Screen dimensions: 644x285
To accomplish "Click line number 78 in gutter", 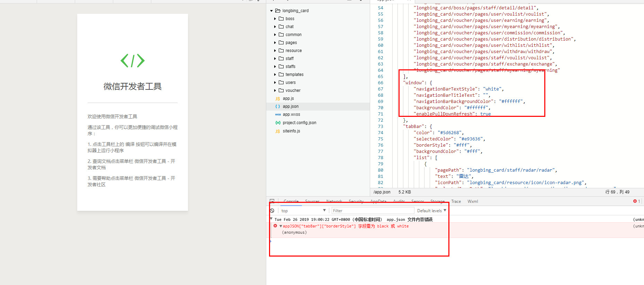I will click(381, 158).
